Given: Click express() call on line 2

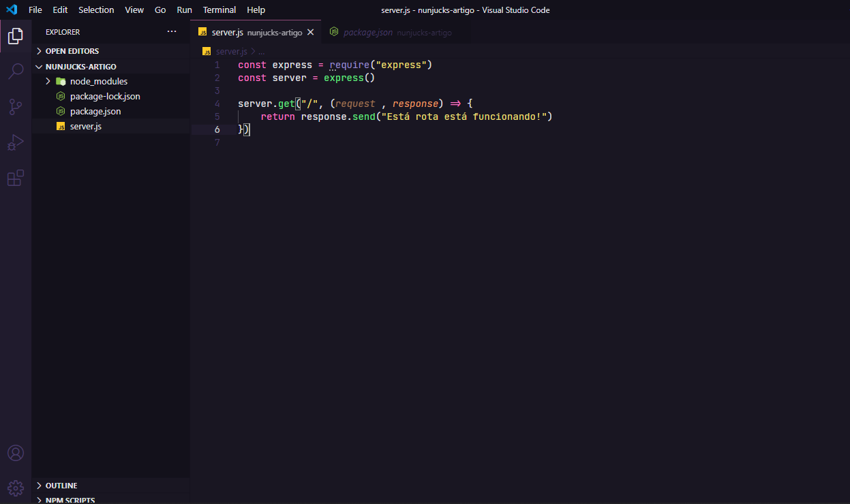Looking at the screenshot, I should pyautogui.click(x=350, y=78).
